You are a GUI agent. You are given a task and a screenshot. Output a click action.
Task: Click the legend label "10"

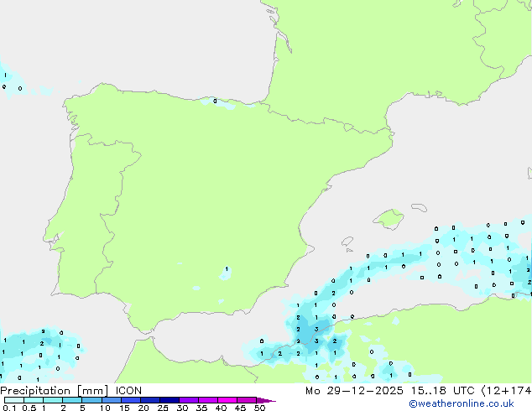(105, 408)
